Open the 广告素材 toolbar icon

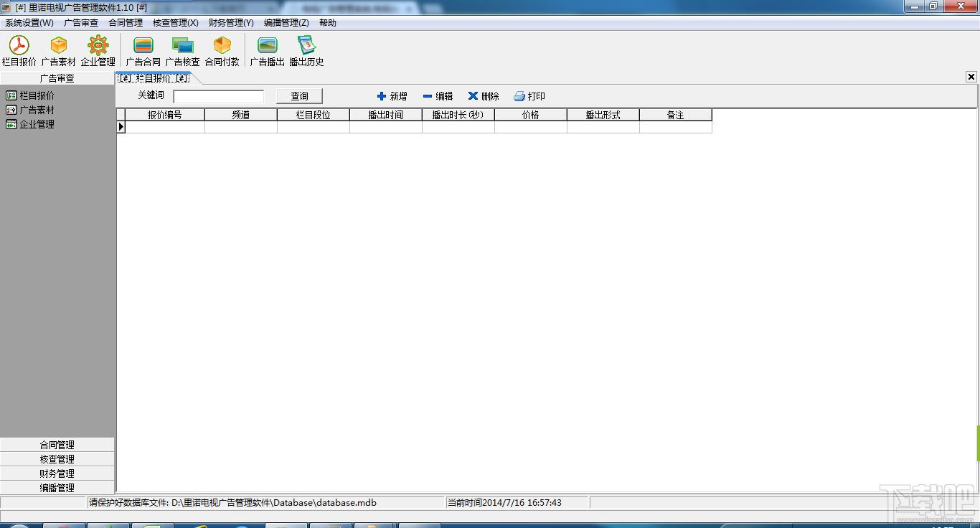[59, 51]
